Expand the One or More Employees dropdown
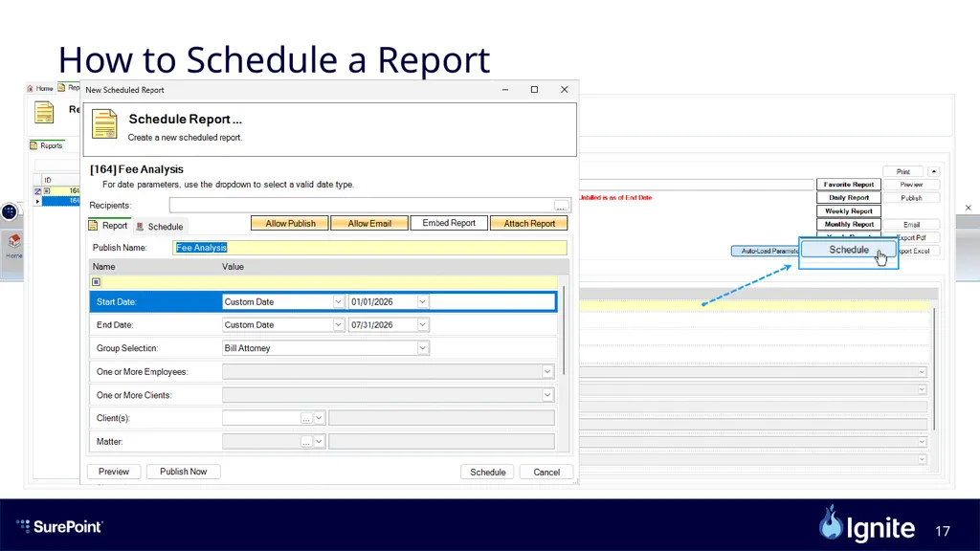This screenshot has height=551, width=980. (546, 372)
